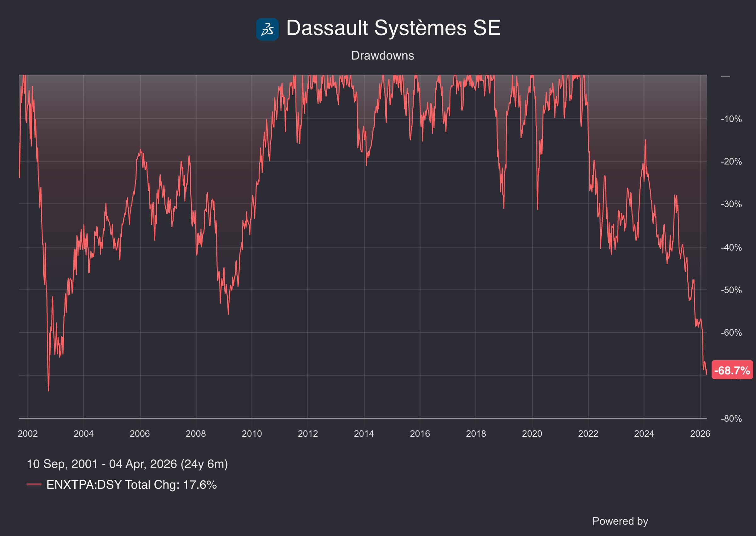This screenshot has height=536, width=756.
Task: Click the 2002 x-axis label
Action: pyautogui.click(x=28, y=433)
